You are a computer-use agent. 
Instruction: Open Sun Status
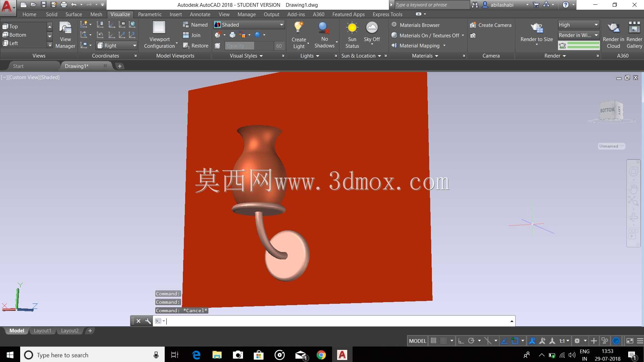[x=352, y=35]
